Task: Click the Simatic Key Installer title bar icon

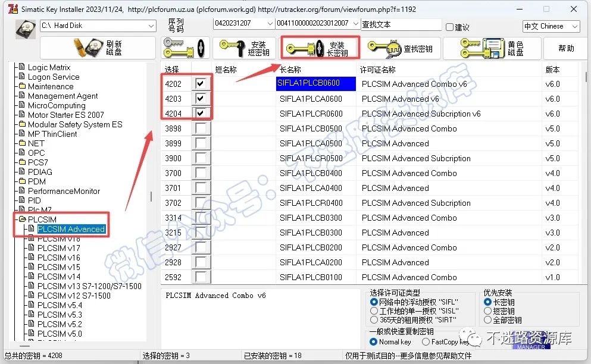Action: 13,9
